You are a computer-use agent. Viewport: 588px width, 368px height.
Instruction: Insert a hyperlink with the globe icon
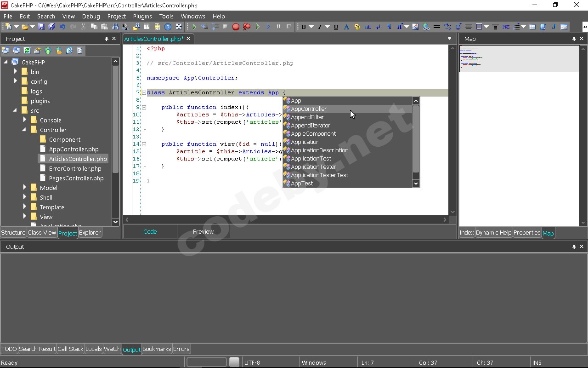click(426, 27)
